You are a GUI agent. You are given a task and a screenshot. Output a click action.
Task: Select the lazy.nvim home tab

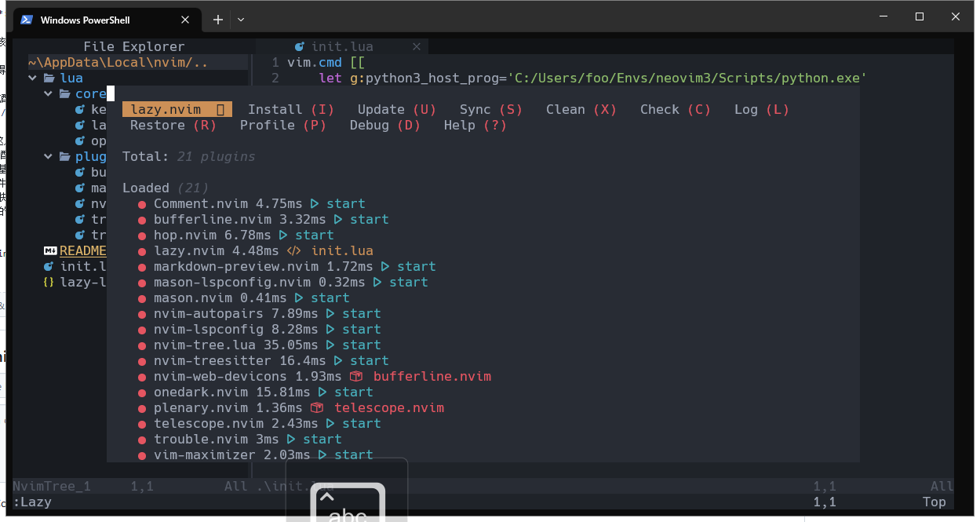click(x=178, y=109)
